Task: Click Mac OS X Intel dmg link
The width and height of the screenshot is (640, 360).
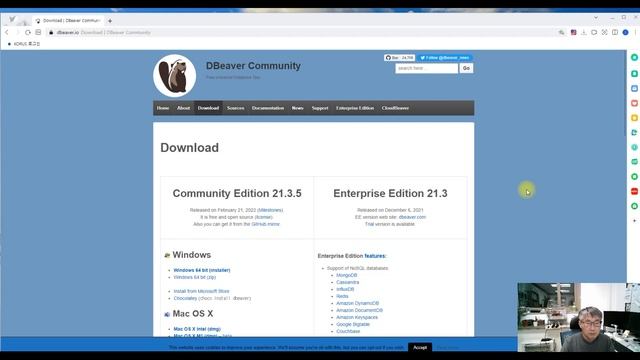Action: click(197, 329)
